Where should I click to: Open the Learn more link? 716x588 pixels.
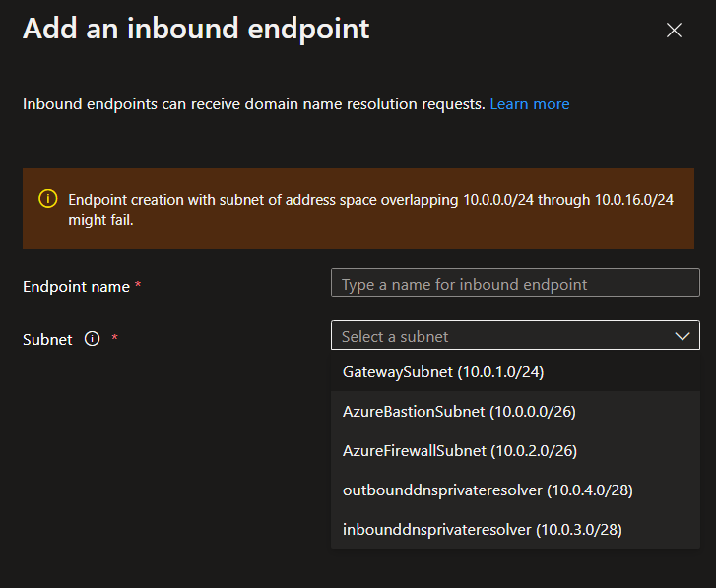(x=529, y=104)
